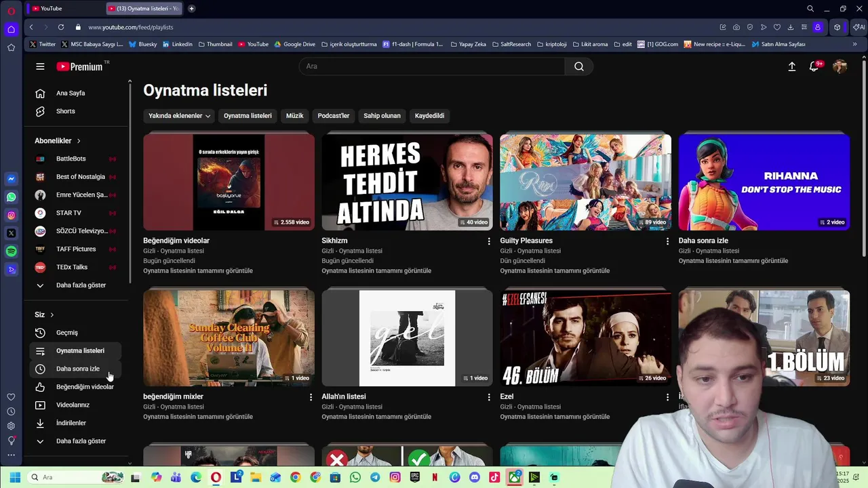Open the YouTube guide hamburger menu
This screenshot has width=868, height=488.
[40, 66]
